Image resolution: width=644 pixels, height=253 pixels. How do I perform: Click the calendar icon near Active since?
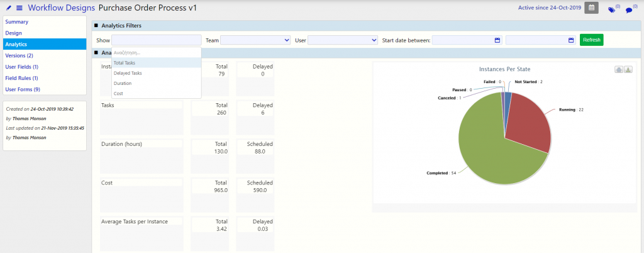click(591, 8)
